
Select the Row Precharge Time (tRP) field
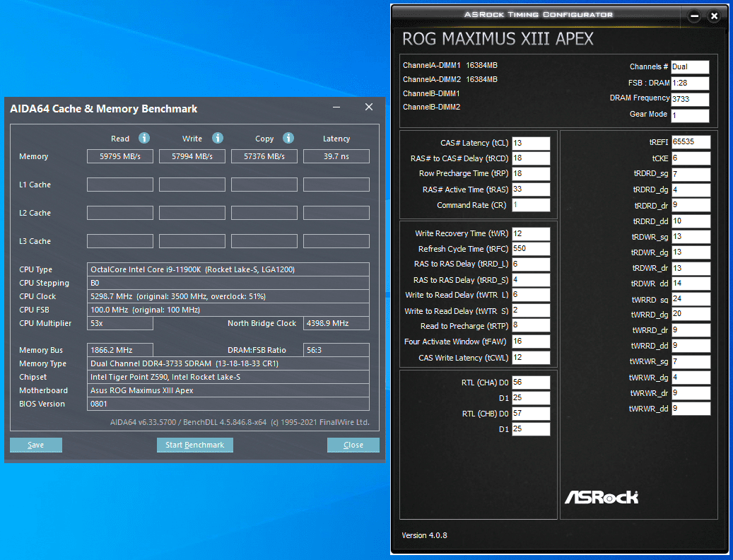(x=531, y=174)
